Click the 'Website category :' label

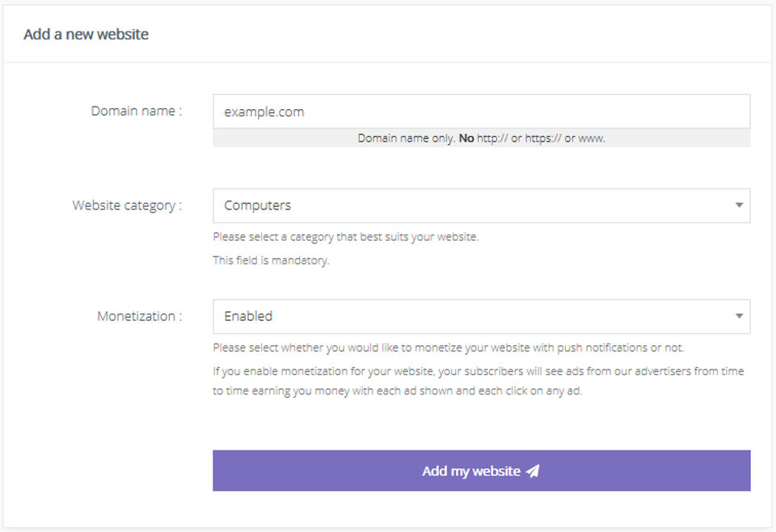127,205
